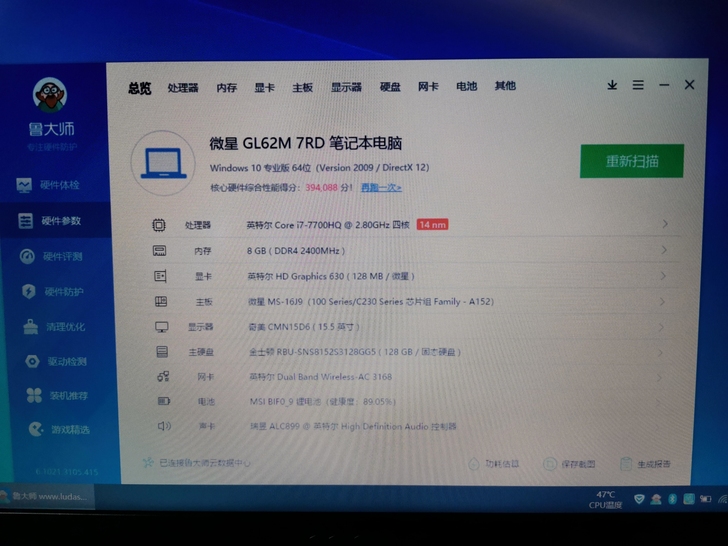Click the 394,088 score value
This screenshot has height=546, width=728.
[x=321, y=188]
